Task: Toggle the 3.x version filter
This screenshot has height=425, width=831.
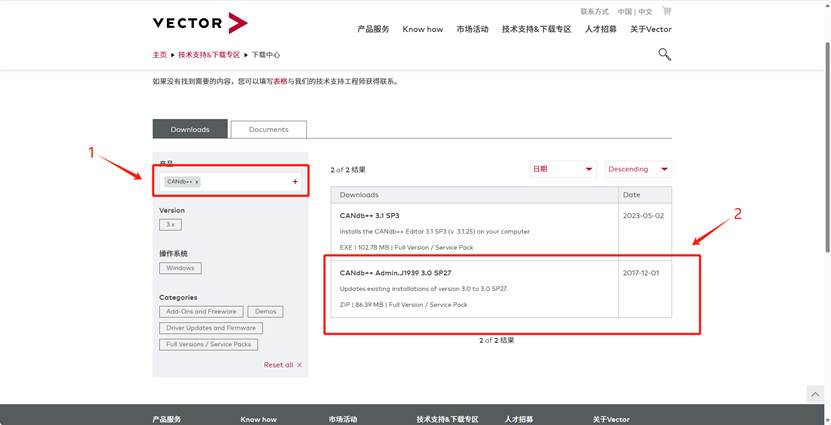Action: tap(170, 225)
